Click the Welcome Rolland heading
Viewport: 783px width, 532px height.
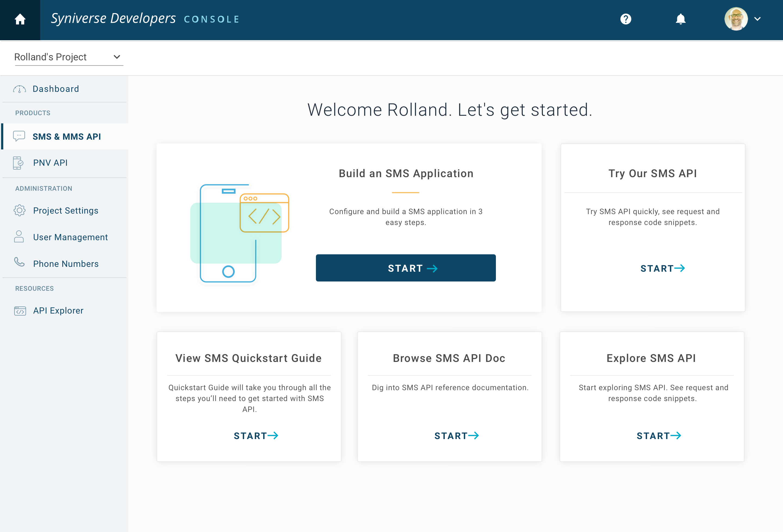click(450, 110)
